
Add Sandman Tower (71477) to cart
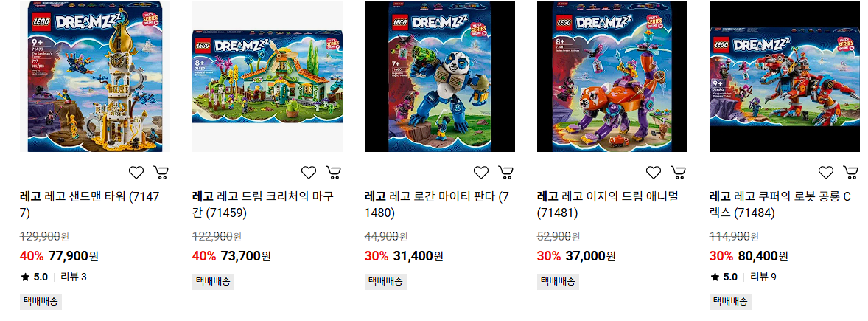tap(161, 173)
